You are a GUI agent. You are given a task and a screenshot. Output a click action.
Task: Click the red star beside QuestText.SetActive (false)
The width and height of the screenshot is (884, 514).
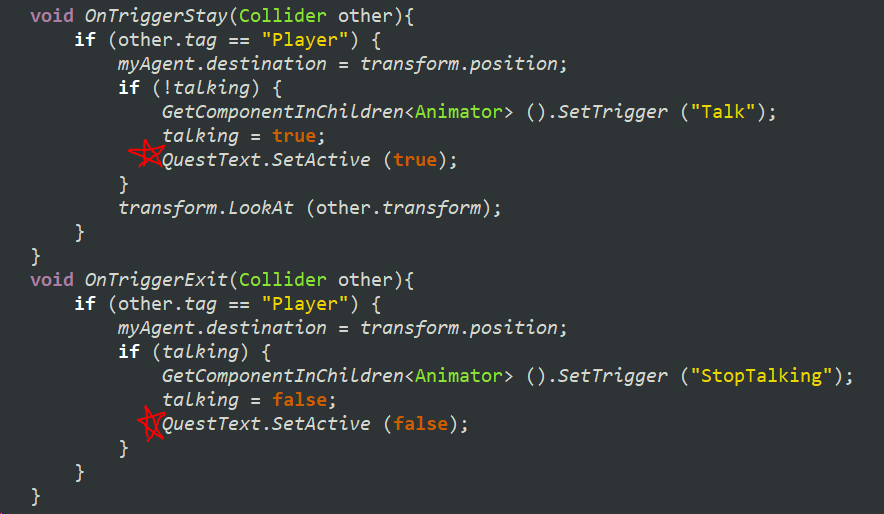[151, 423]
